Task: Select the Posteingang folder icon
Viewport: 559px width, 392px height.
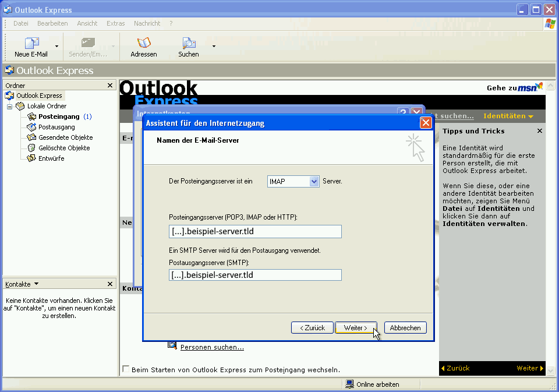Action: tap(31, 116)
